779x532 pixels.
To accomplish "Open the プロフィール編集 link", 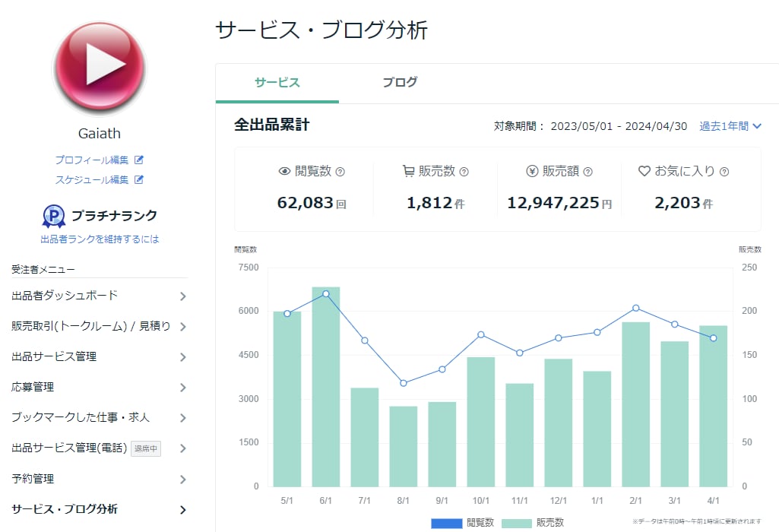I will point(92,160).
